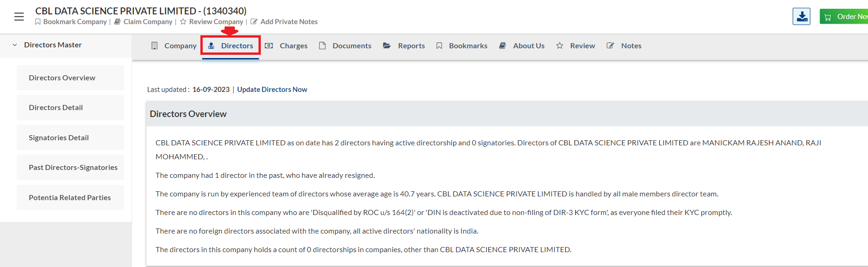Click the Update Directors Now link
The height and width of the screenshot is (267, 868).
(272, 90)
